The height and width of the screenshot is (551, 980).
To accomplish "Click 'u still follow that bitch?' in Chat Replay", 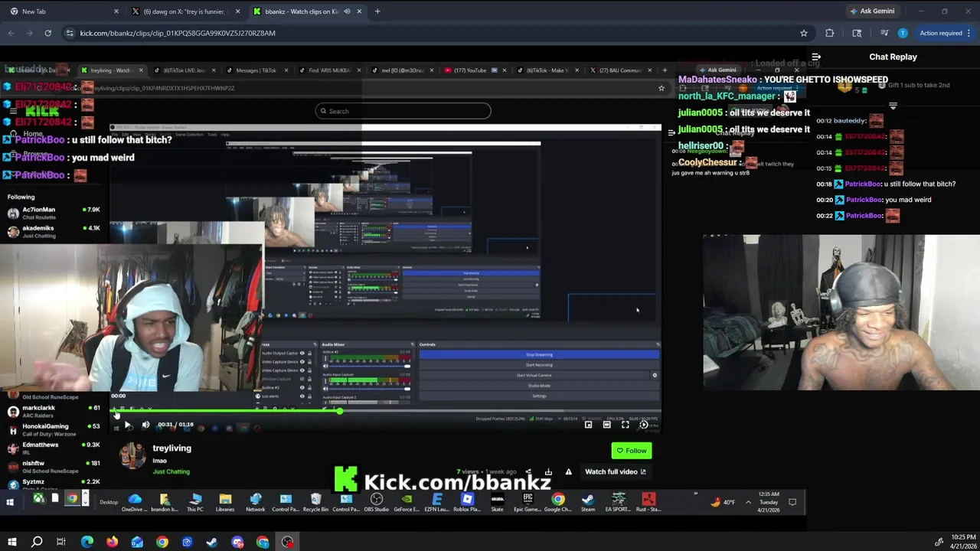I will tap(920, 184).
